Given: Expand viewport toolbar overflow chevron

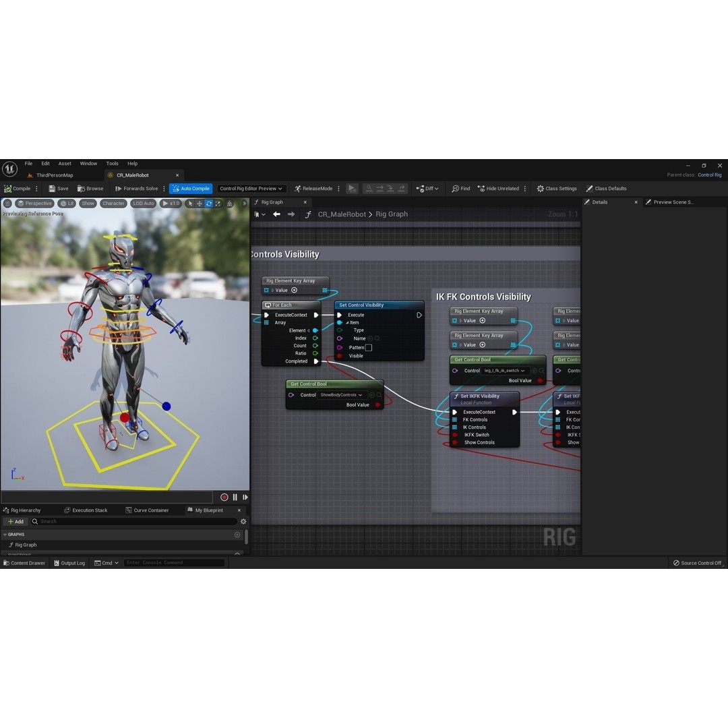Looking at the screenshot, I should pyautogui.click(x=245, y=204).
